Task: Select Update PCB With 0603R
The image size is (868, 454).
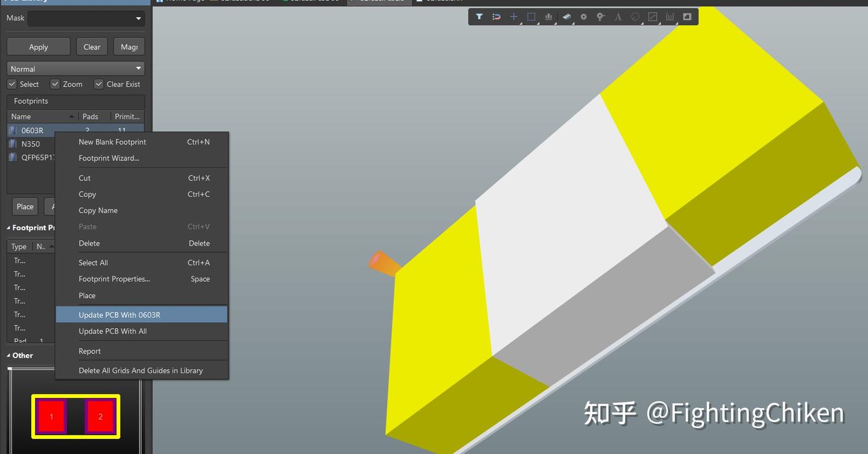Action: pos(142,315)
